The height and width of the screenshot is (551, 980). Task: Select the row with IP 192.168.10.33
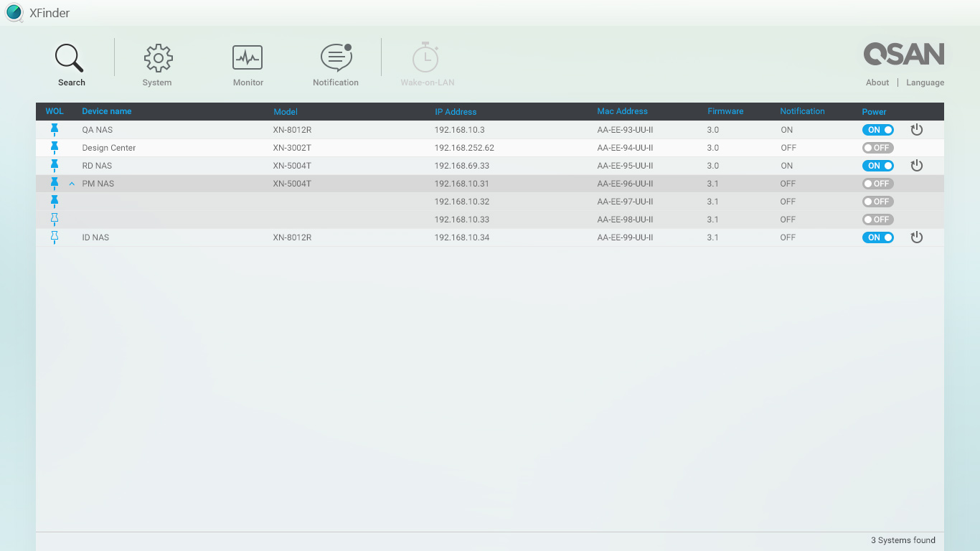pos(461,220)
